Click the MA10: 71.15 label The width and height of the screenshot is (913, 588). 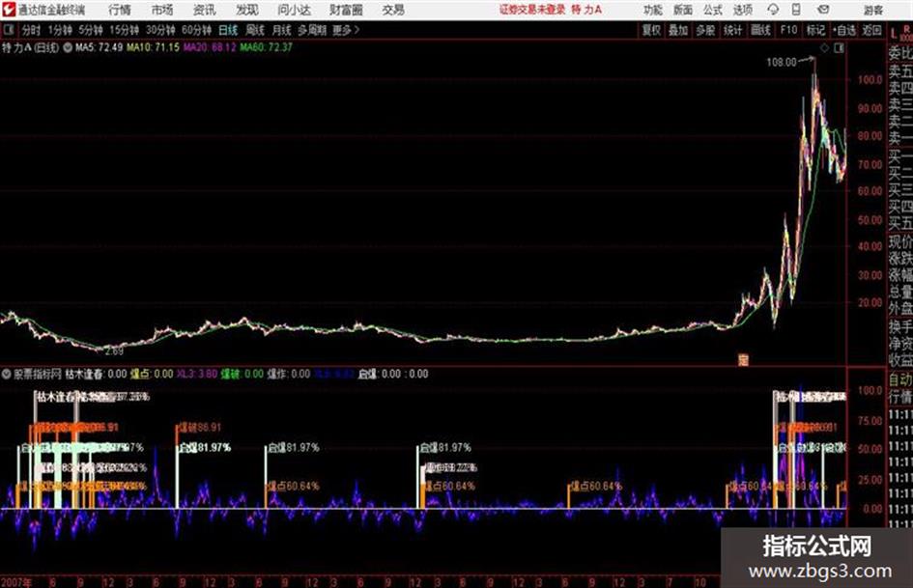tap(154, 47)
